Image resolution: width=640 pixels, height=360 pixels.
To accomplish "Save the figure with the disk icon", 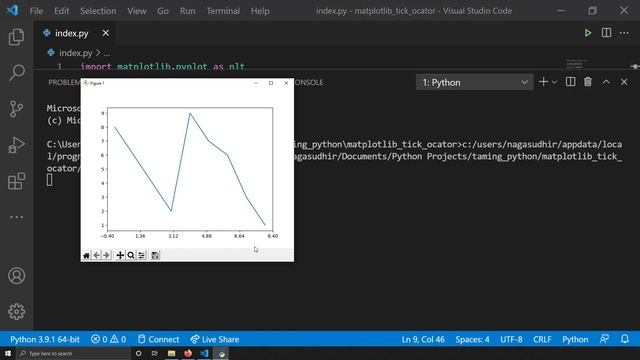I will (155, 256).
